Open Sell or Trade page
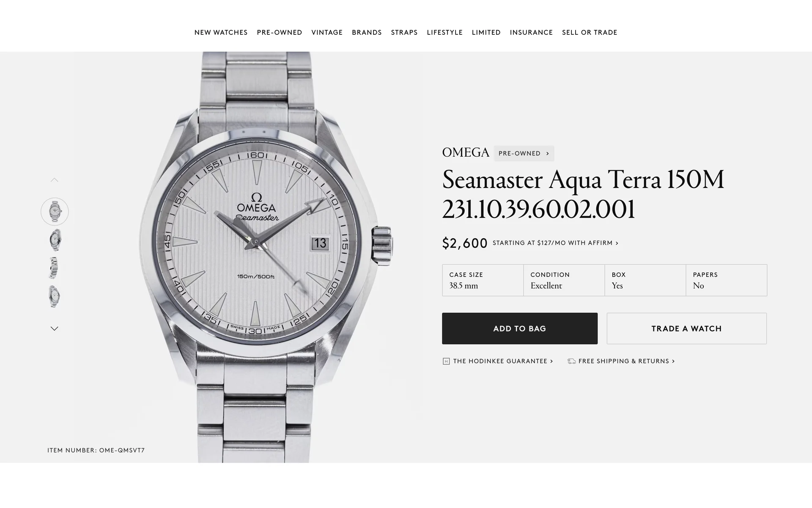 click(x=590, y=33)
